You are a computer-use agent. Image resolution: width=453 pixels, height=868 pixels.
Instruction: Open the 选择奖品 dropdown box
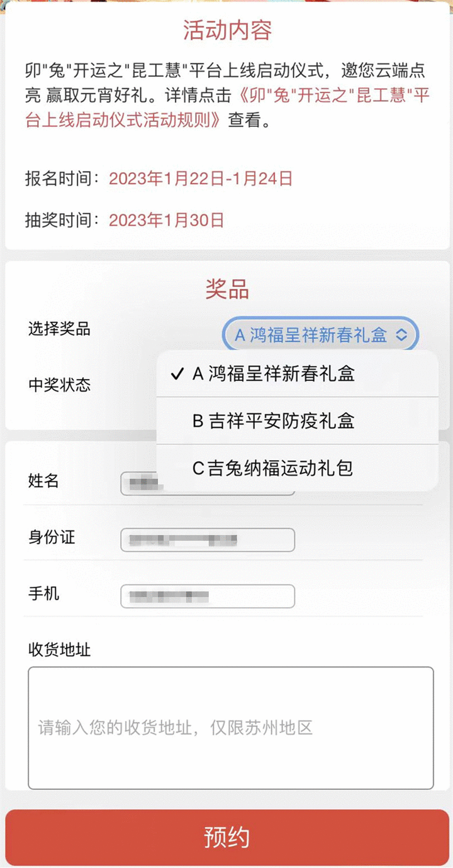(311, 335)
